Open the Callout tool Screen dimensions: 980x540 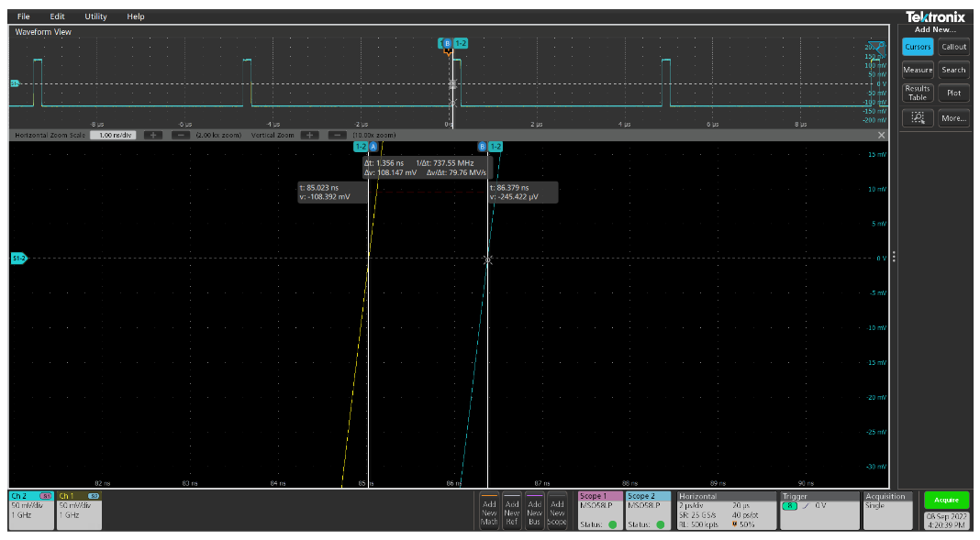point(953,47)
